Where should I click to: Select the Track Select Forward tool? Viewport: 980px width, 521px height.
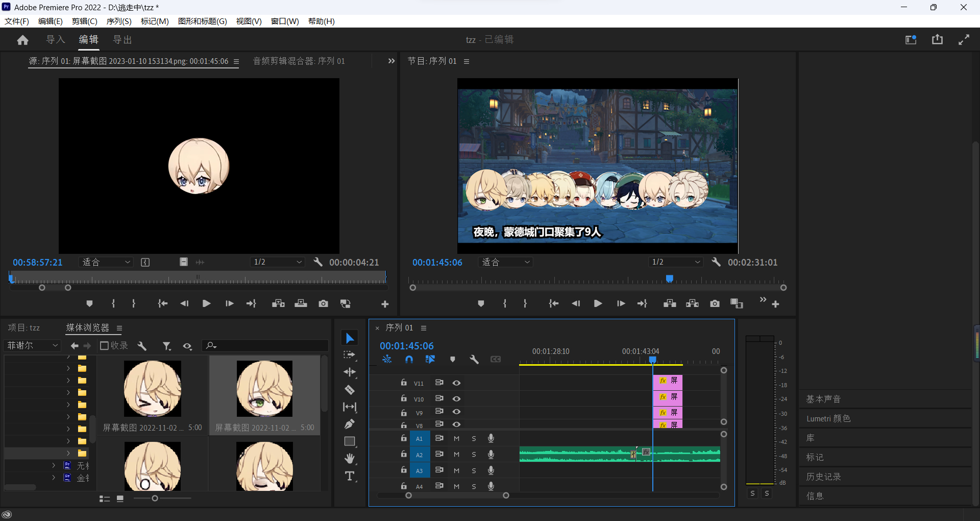(x=350, y=355)
